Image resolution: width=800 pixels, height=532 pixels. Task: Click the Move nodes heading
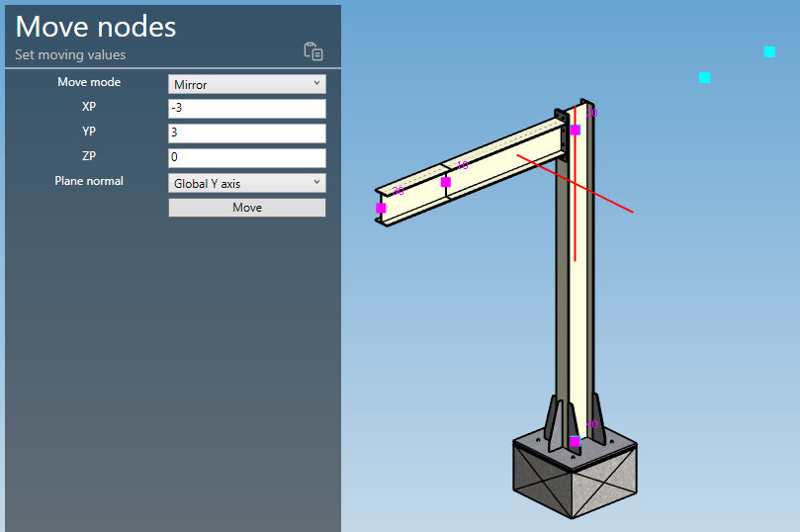point(96,27)
